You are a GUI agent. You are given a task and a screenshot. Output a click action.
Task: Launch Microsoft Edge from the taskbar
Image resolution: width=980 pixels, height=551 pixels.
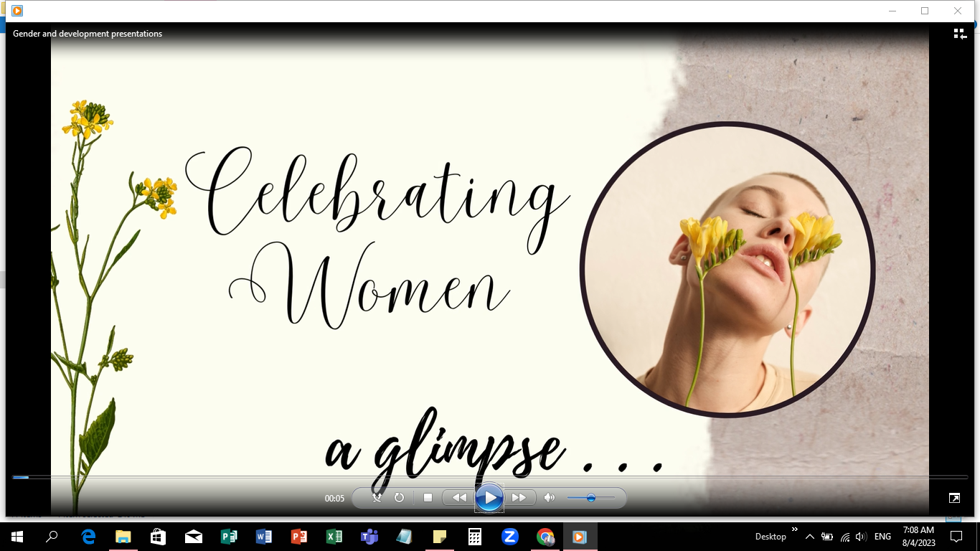click(88, 537)
